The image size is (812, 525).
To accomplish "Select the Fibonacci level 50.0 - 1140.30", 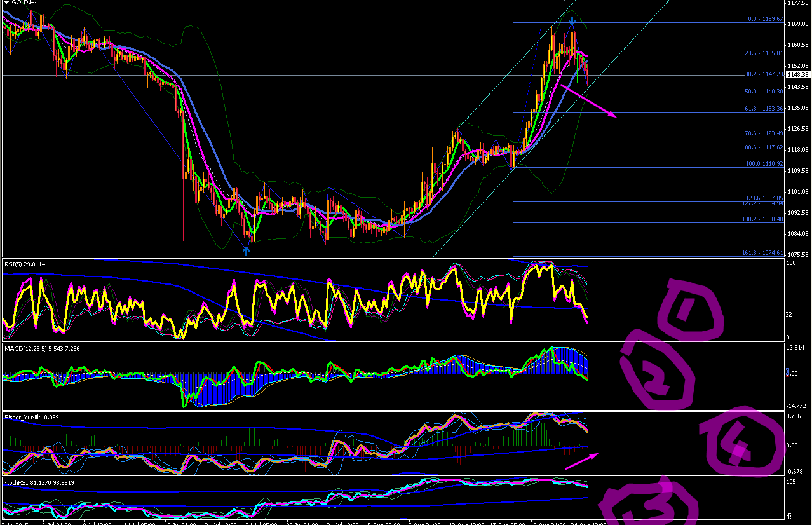I will 765,92.
